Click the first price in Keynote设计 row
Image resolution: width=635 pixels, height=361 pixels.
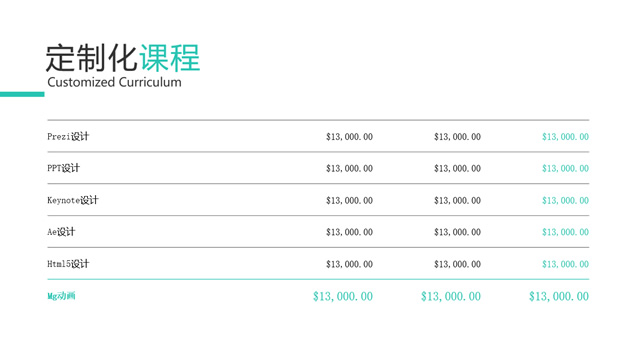pos(349,201)
